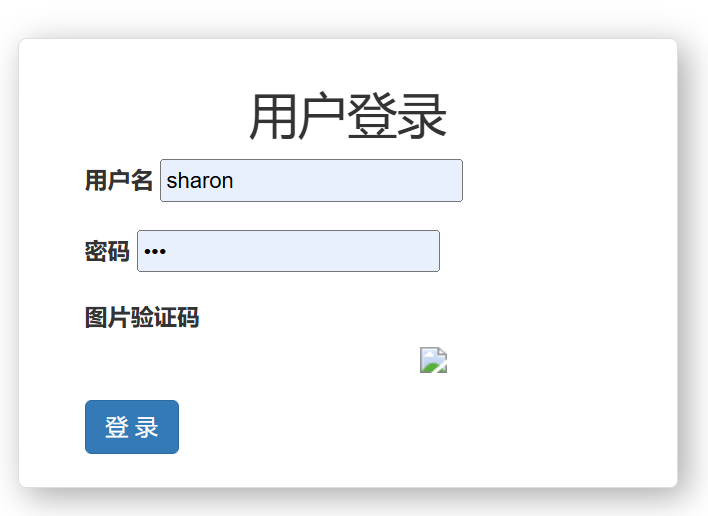The height and width of the screenshot is (516, 708).
Task: Click the 图片验证码 label
Action: (142, 317)
